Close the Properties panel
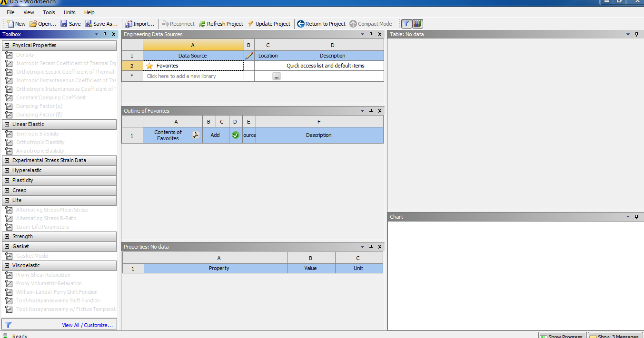Screen dimensions: 644x338 tap(380, 247)
